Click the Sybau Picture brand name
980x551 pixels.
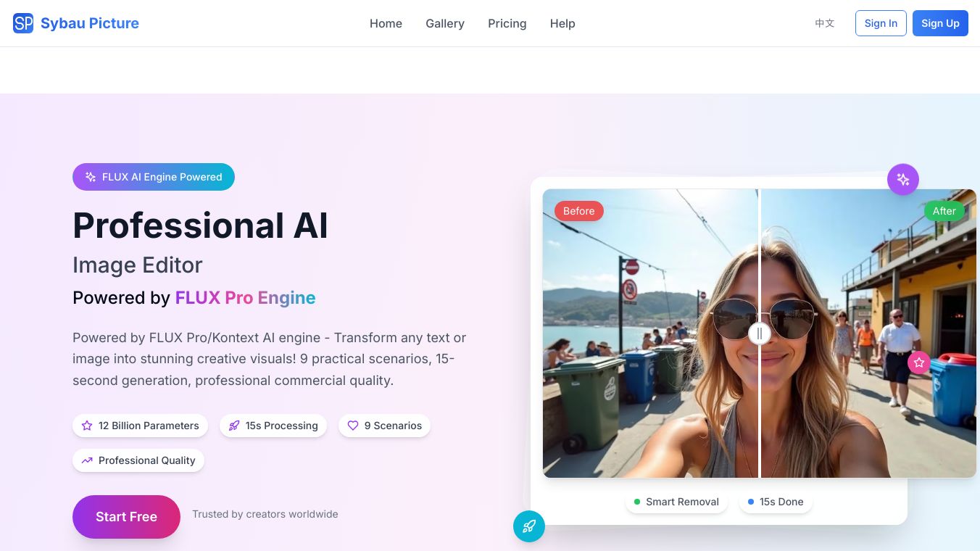coord(90,23)
